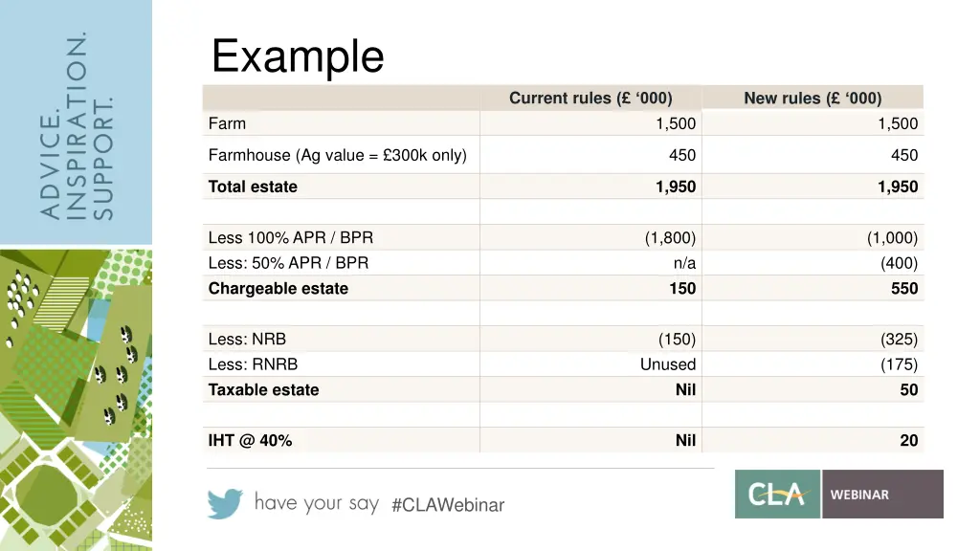Click the 'have your say' text
The height and width of the screenshot is (551, 980).
[316, 503]
